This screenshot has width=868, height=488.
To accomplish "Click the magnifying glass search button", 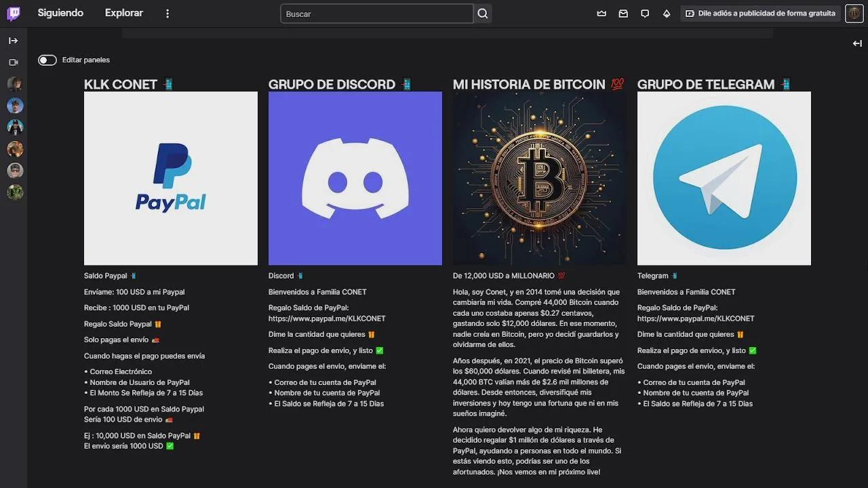I will click(483, 14).
